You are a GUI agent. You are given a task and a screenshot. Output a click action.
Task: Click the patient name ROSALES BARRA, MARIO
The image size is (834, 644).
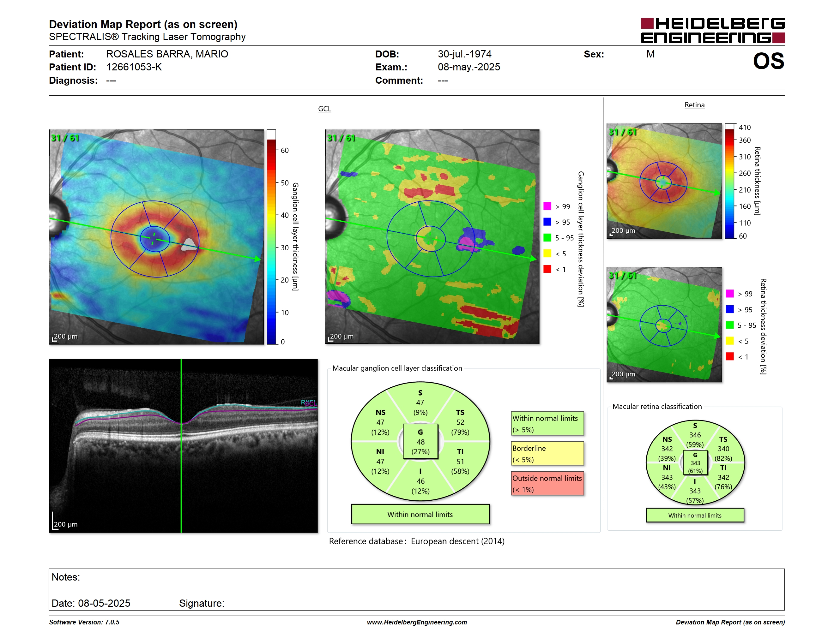click(x=167, y=54)
